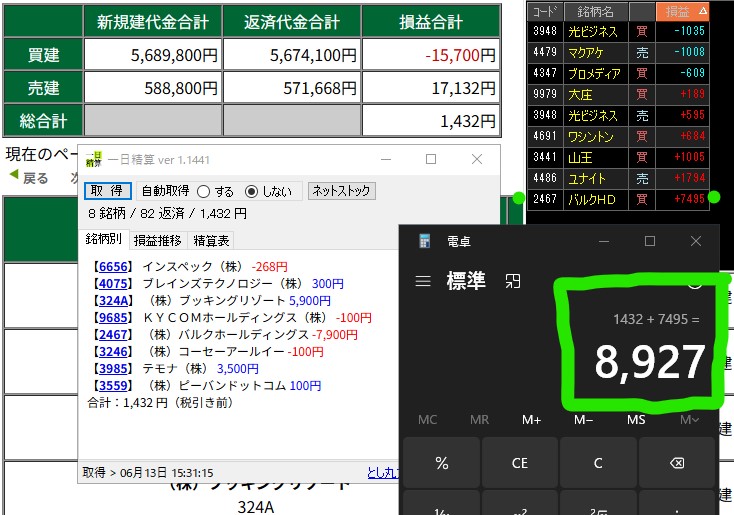
Task: Click the calculator C clear key
Action: pos(598,463)
